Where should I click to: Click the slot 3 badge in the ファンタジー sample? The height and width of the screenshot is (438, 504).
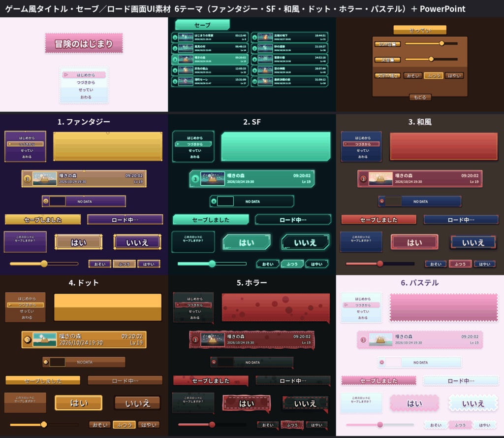click(x=28, y=179)
